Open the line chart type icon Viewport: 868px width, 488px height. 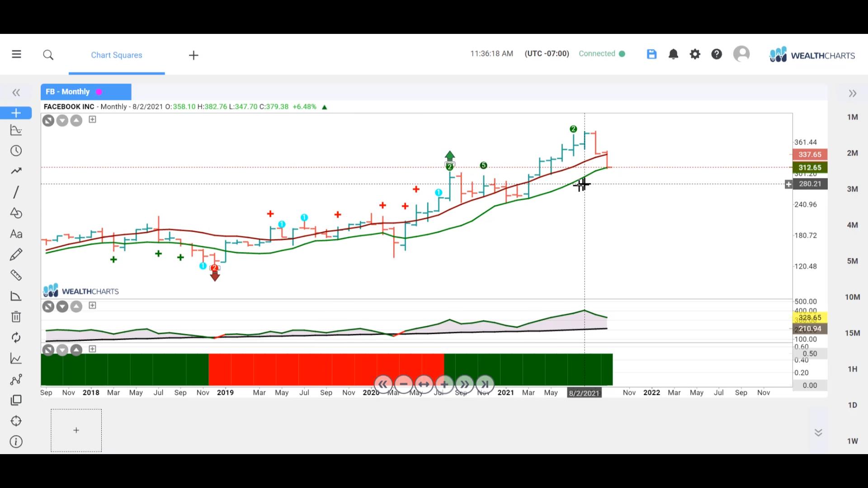pos(16,359)
